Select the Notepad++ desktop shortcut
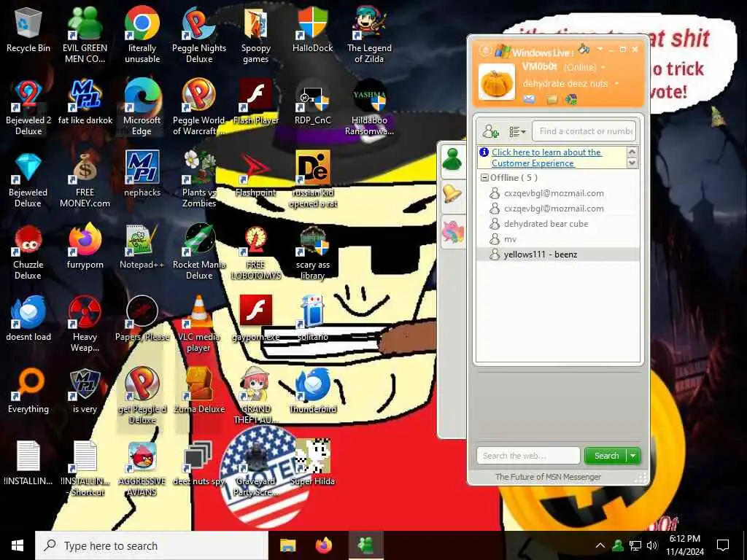The image size is (747, 560). [142, 248]
